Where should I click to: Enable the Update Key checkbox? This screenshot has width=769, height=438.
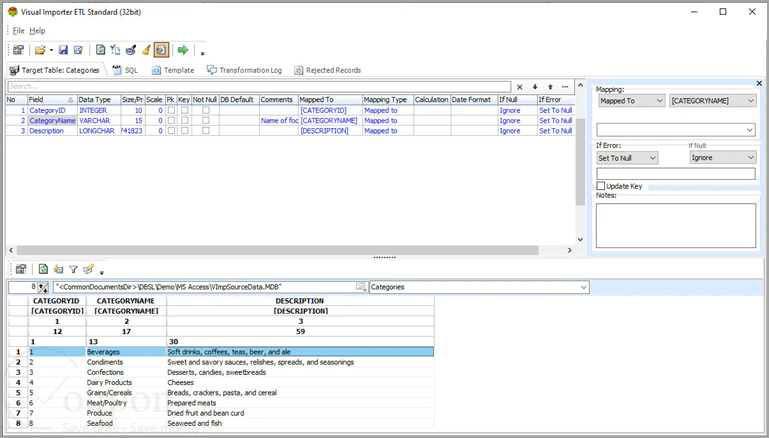click(601, 186)
